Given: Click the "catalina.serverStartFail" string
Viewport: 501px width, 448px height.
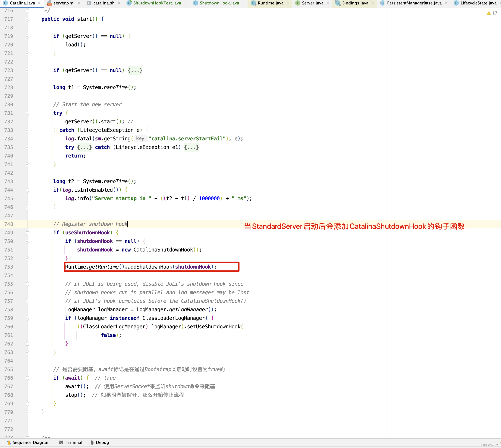Looking at the screenshot, I should tap(187, 139).
